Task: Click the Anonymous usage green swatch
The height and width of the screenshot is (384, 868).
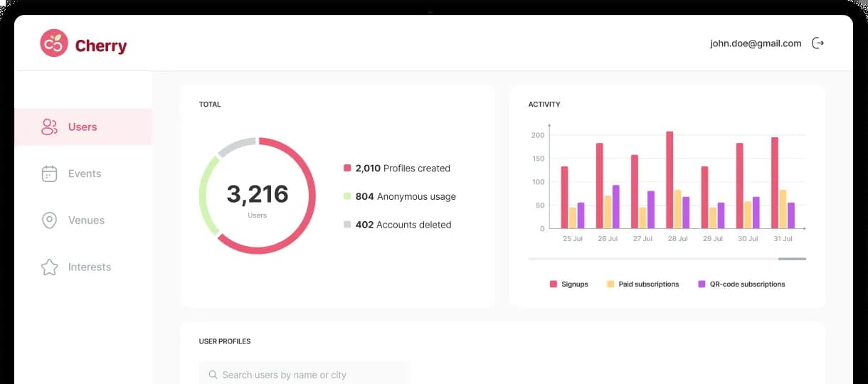Action: tap(347, 196)
